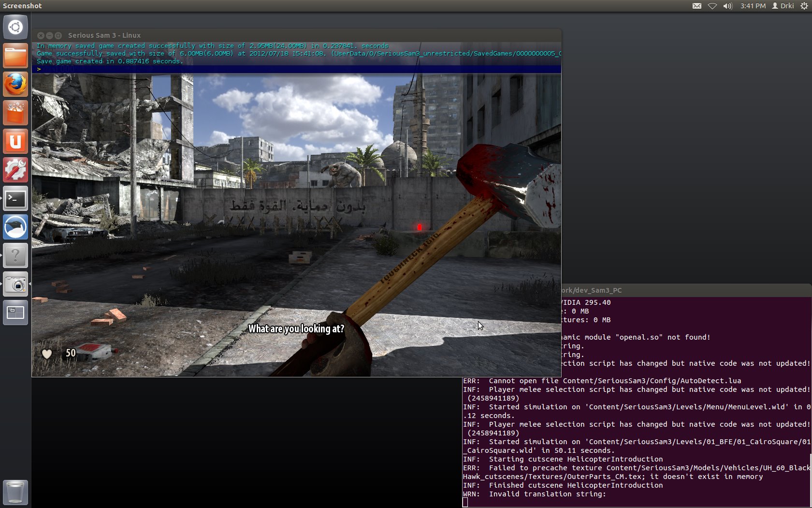This screenshot has height=508, width=812.
Task: Open the Drki user menu
Action: 783,6
